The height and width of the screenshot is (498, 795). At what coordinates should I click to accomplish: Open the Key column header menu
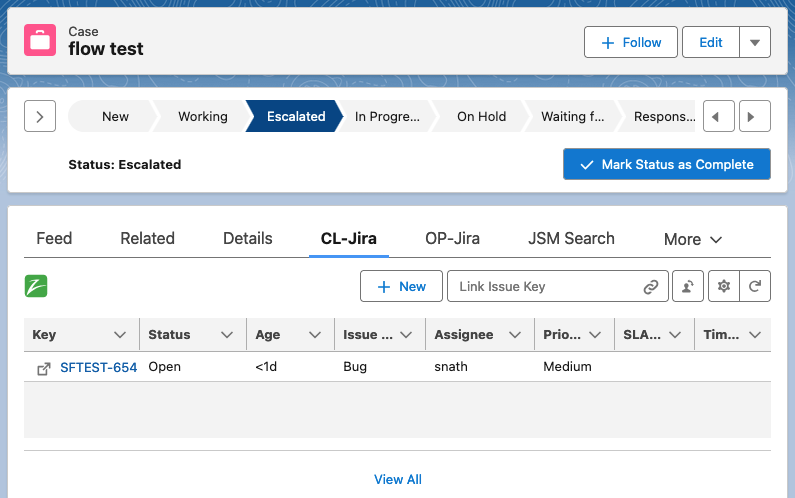[x=120, y=335]
